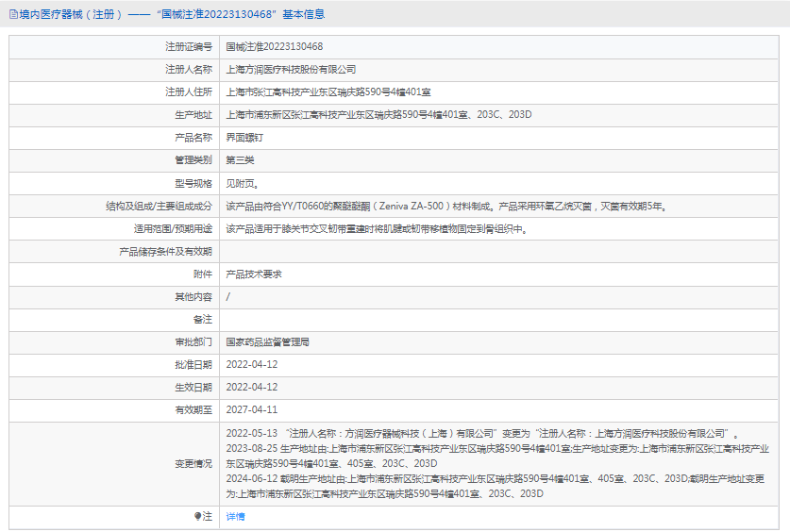The width and height of the screenshot is (790, 532).
Task: Click the 适用范围 description about 膝关节交叉韧带重建
Action: 377,229
